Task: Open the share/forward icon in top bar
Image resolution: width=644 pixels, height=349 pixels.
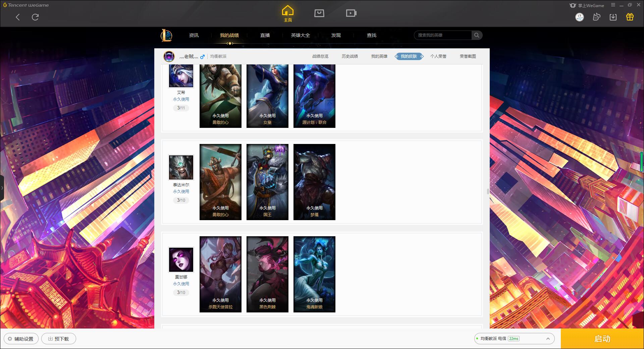Action: coord(596,17)
